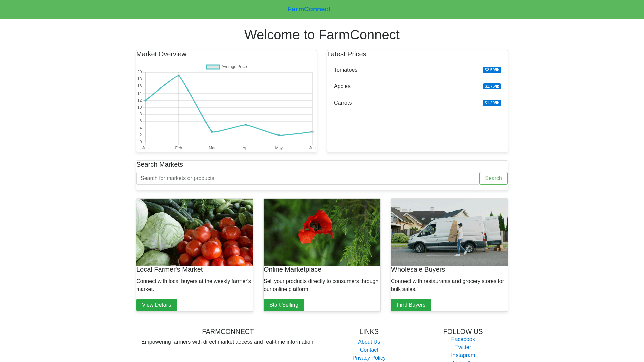This screenshot has height=362, width=644.
Task: Open the red poppy marketplace image
Action: (322, 232)
